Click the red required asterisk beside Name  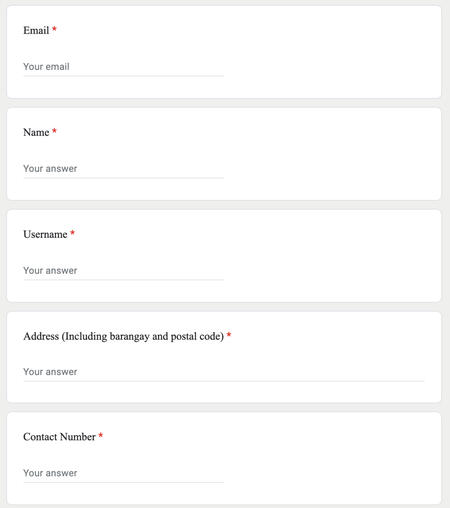coord(54,131)
